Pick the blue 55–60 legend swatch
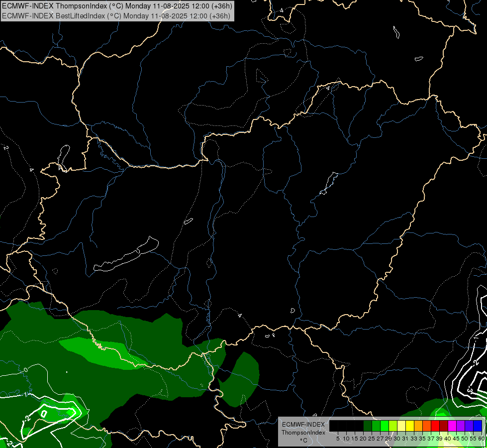This screenshot has width=487, height=448. 478,426
